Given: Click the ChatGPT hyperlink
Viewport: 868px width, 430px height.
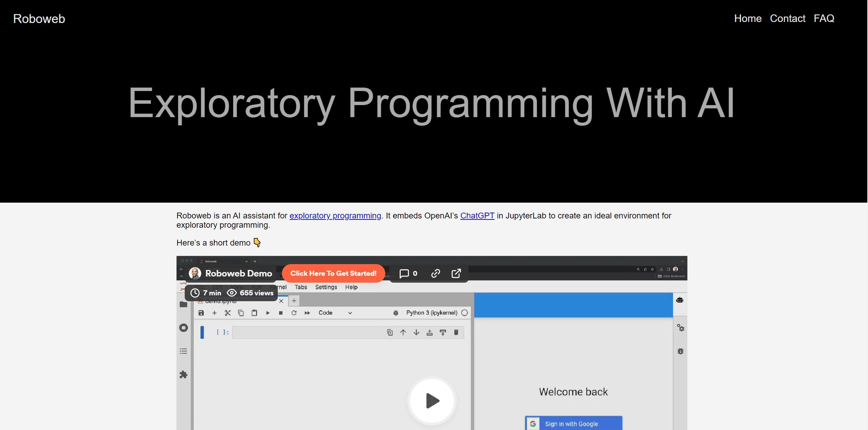Looking at the screenshot, I should point(478,215).
